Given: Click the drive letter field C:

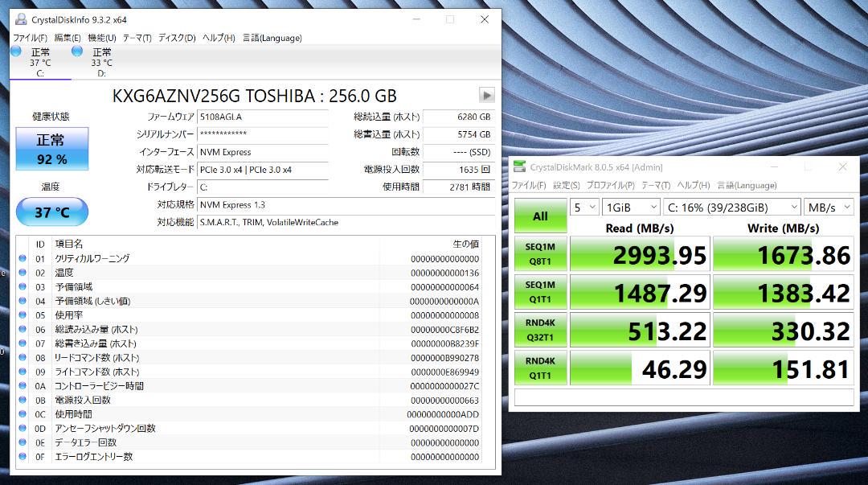Looking at the screenshot, I should (263, 187).
